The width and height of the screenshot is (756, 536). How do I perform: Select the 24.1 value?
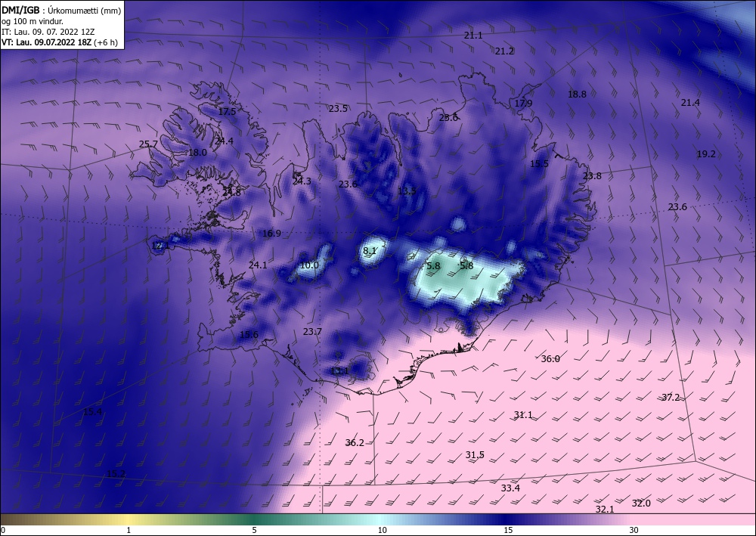(258, 265)
